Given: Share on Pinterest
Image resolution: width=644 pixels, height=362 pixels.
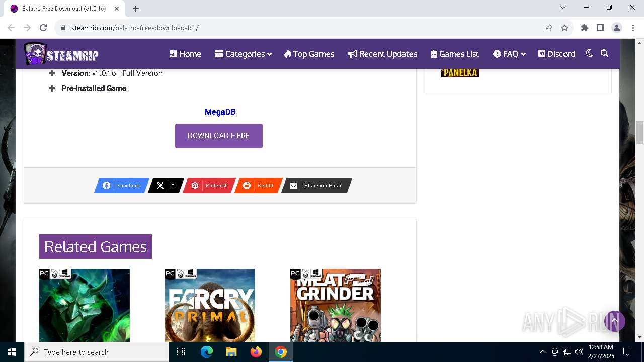Looking at the screenshot, I should pos(209,186).
